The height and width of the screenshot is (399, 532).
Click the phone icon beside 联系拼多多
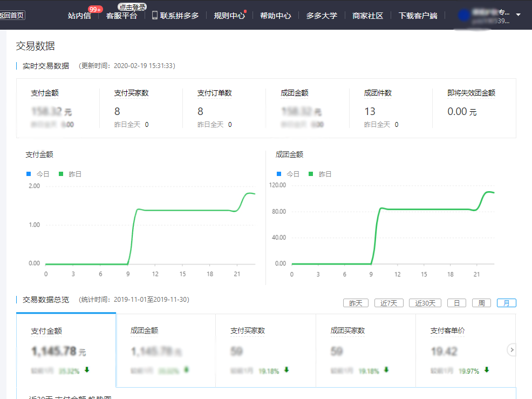pos(155,15)
